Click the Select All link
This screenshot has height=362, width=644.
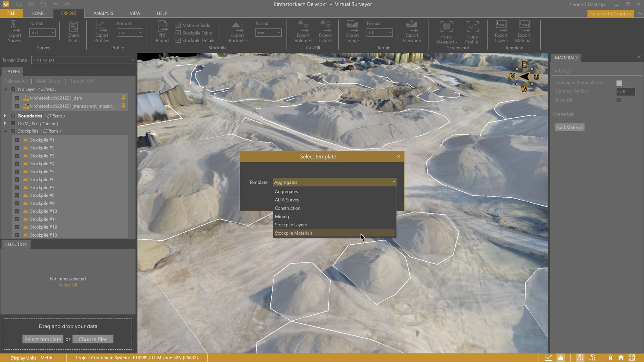(x=68, y=285)
